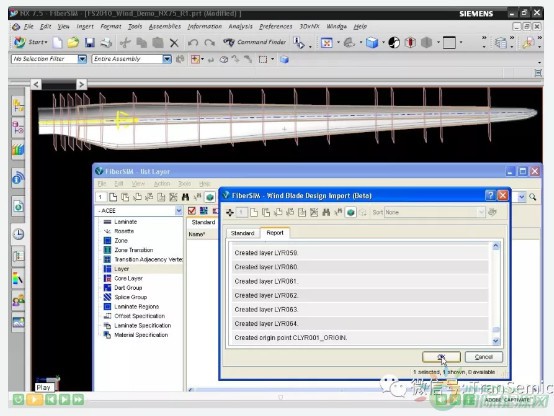Click the report scrollbar up arrow

[x=496, y=246]
